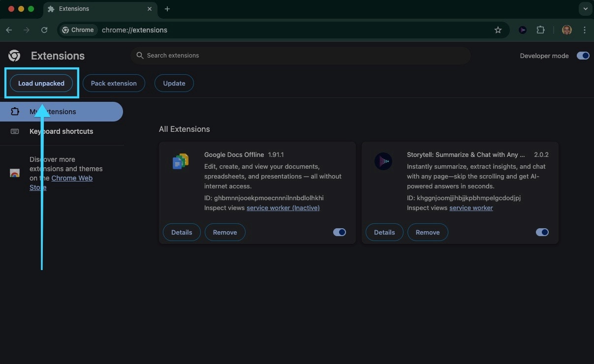Screen dimensions: 594x364
Task: Click the Google Docs Offline extension icon
Action: coord(181,161)
